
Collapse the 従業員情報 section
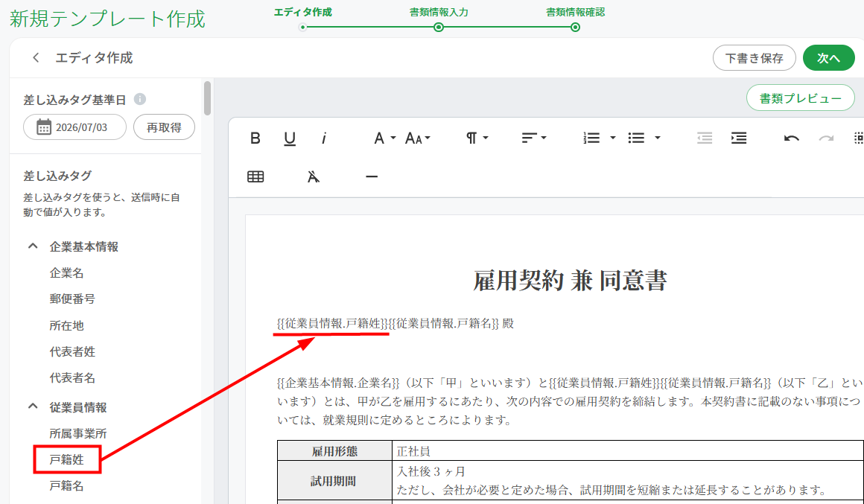click(x=33, y=406)
